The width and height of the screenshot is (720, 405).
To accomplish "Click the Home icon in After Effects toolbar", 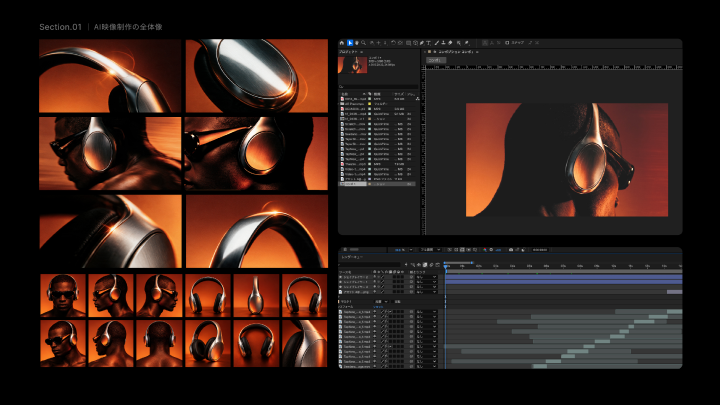I will coord(342,43).
